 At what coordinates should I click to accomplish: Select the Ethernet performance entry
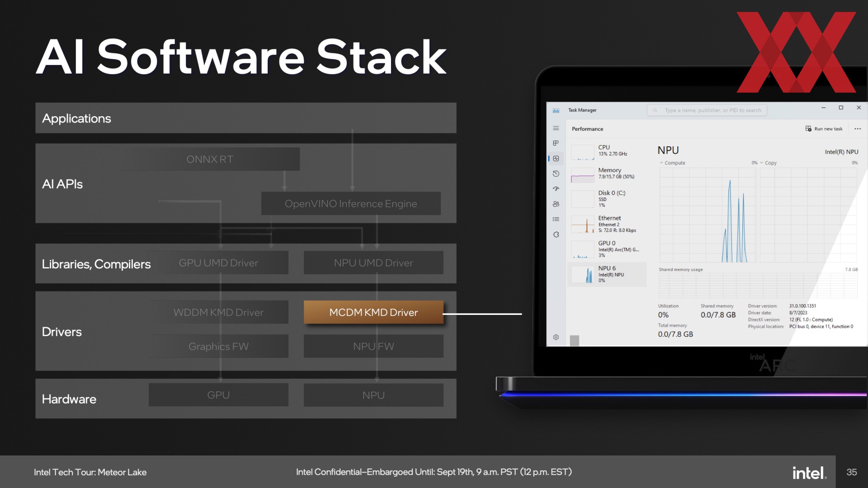(607, 224)
